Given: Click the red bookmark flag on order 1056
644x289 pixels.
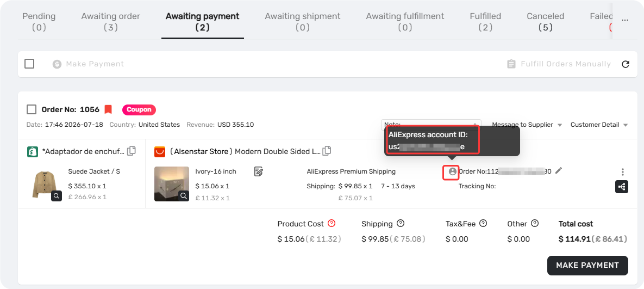Looking at the screenshot, I should 108,109.
